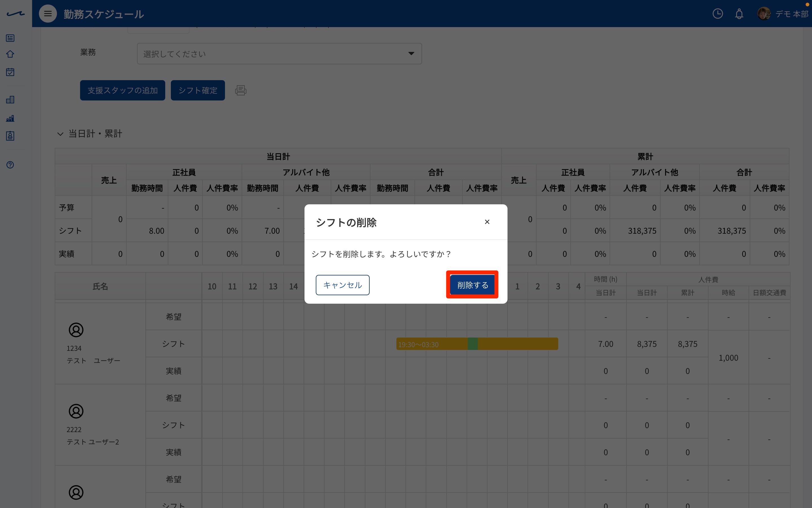Open notifications bell icon

[x=739, y=14]
